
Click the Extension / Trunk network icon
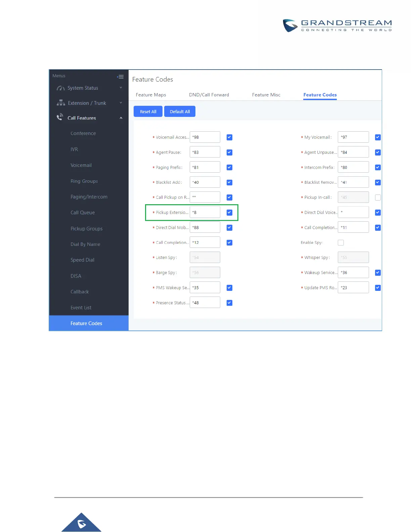click(61, 103)
